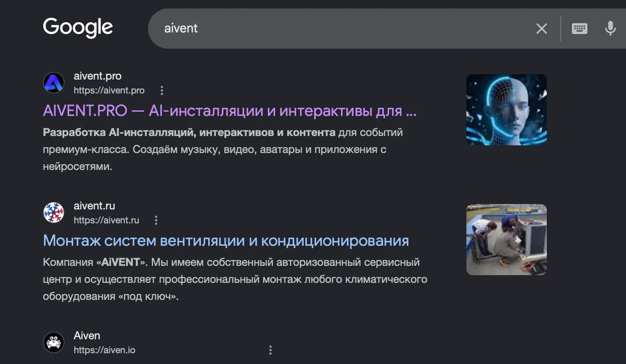Screen dimensions: 626x364
Task: Open the three-dot menu next to aiven.io
Action: click(270, 350)
